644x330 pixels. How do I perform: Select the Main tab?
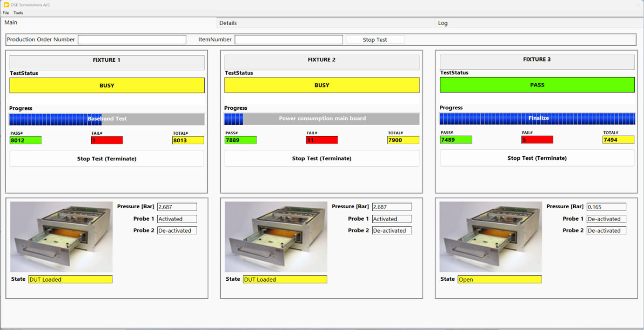(10, 22)
